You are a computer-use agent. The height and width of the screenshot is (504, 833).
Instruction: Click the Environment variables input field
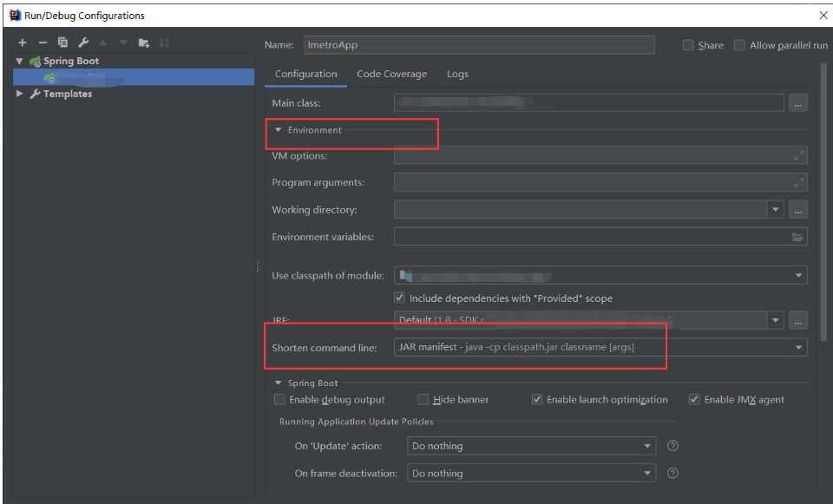(600, 236)
